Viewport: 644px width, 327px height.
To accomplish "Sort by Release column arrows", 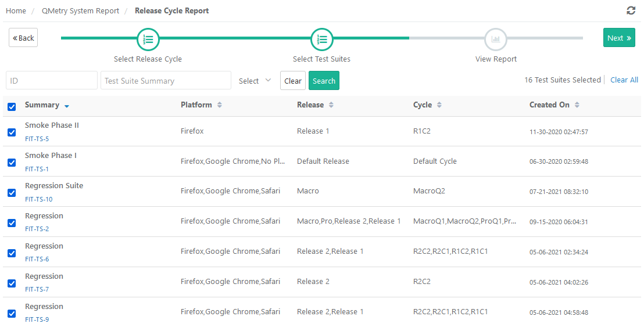I will 331,105.
